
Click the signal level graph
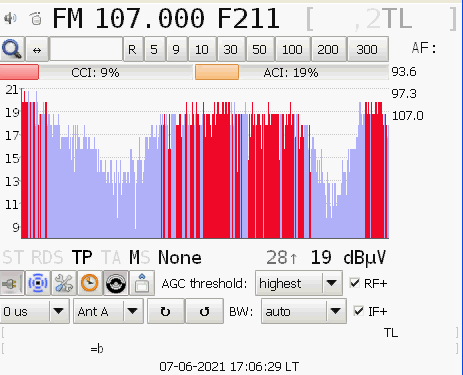coord(205,163)
